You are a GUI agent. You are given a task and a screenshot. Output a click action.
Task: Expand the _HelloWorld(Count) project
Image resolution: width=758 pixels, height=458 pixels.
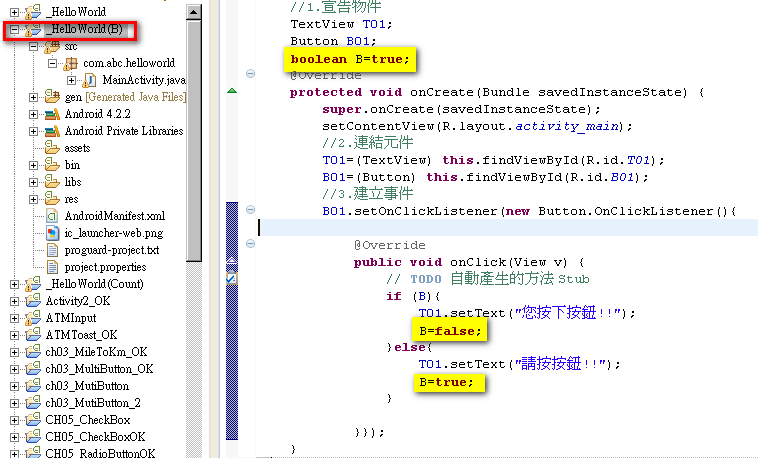pos(15,284)
